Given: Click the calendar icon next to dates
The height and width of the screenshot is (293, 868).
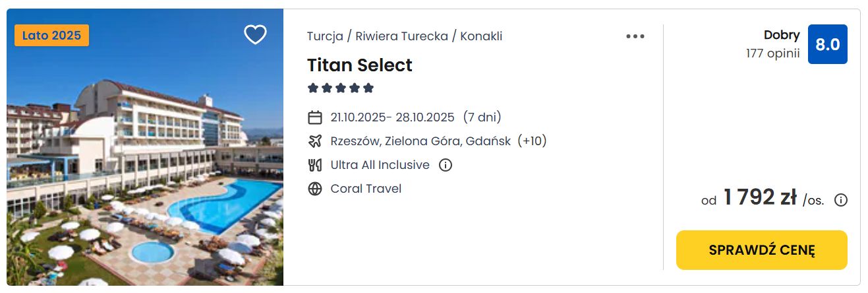Looking at the screenshot, I should pyautogui.click(x=315, y=117).
